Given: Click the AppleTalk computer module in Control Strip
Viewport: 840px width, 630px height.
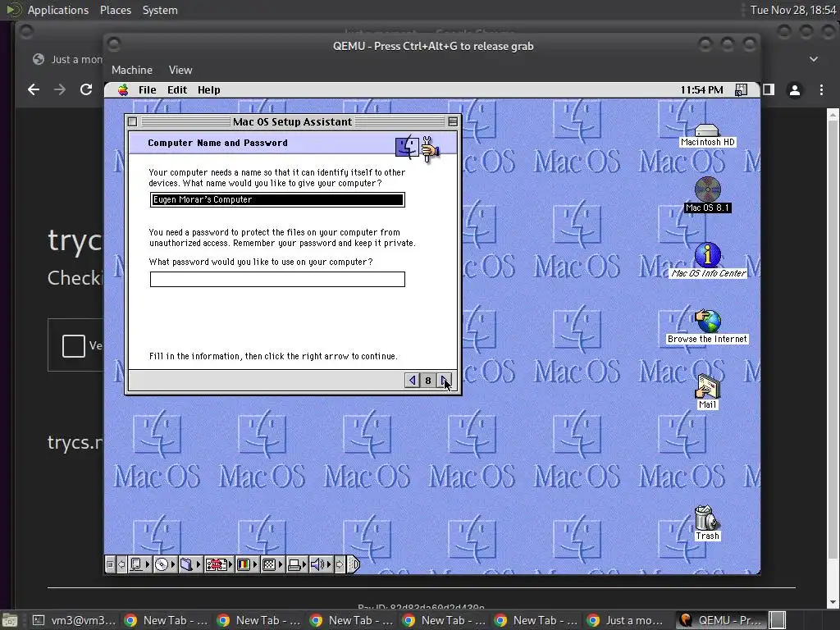Looking at the screenshot, I should coord(139,564).
